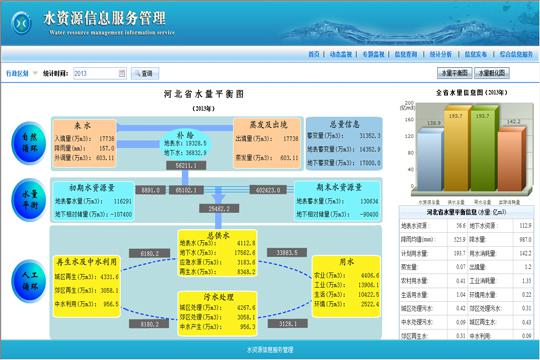Click the 农村用水量 table cell
Viewport: 540px width, 360px height.
tap(424, 281)
